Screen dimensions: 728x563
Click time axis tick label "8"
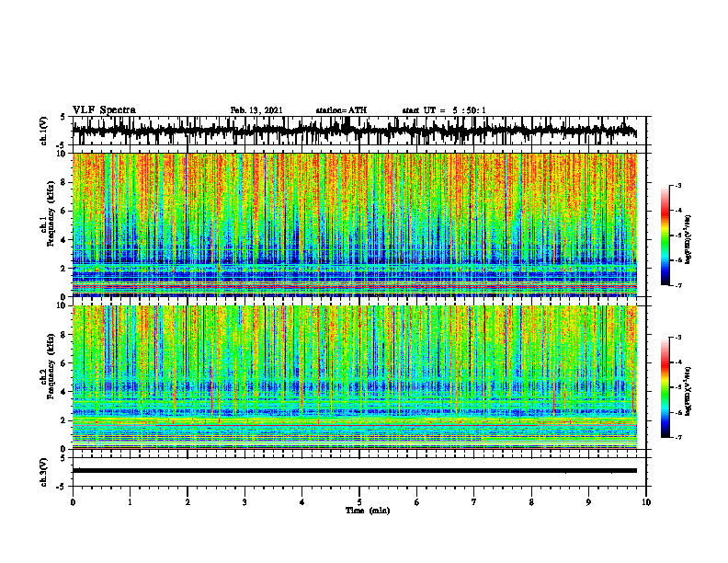531,502
